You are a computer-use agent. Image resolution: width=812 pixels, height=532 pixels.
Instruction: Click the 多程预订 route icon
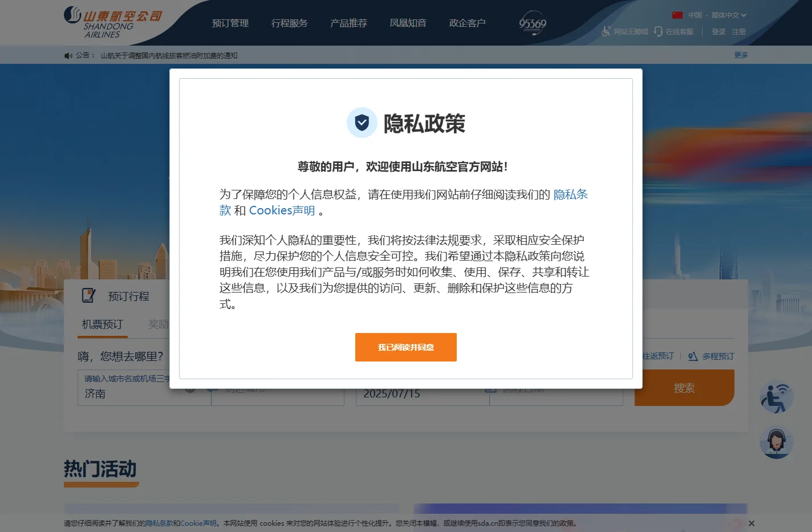(x=693, y=356)
